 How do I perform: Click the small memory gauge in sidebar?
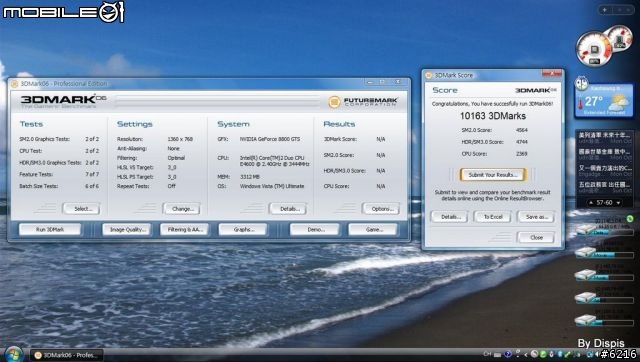[620, 38]
